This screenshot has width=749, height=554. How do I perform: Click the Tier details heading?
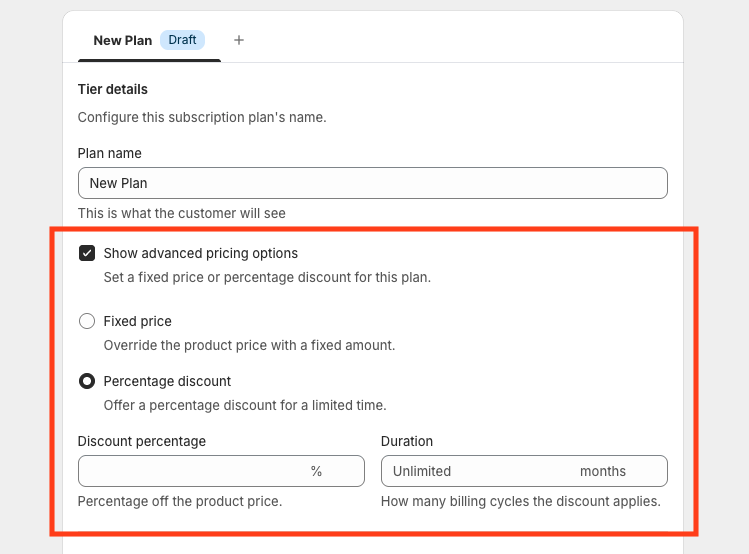[x=113, y=90]
